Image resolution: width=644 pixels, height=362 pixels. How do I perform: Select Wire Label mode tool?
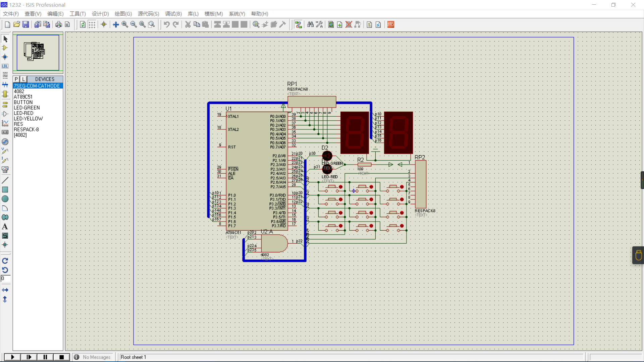(x=5, y=66)
